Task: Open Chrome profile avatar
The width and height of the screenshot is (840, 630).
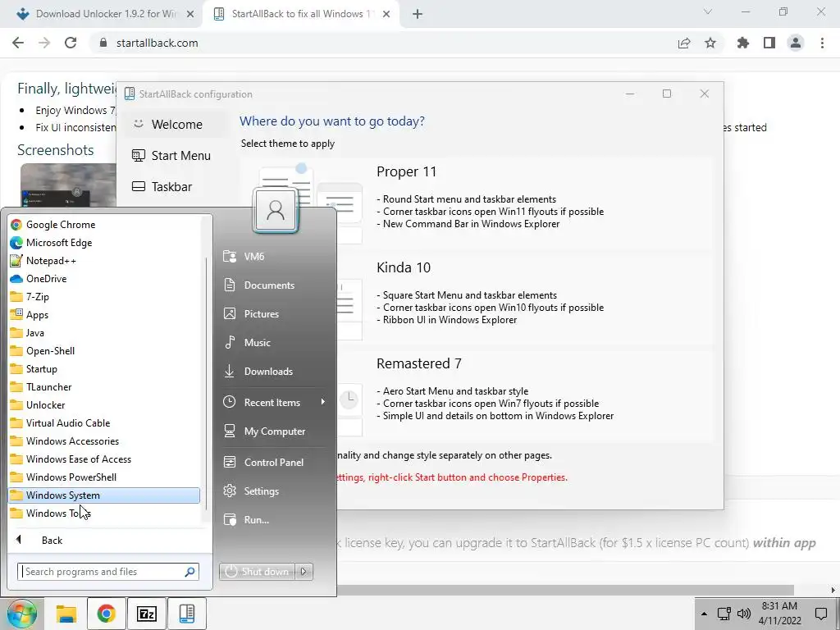Action: point(796,43)
